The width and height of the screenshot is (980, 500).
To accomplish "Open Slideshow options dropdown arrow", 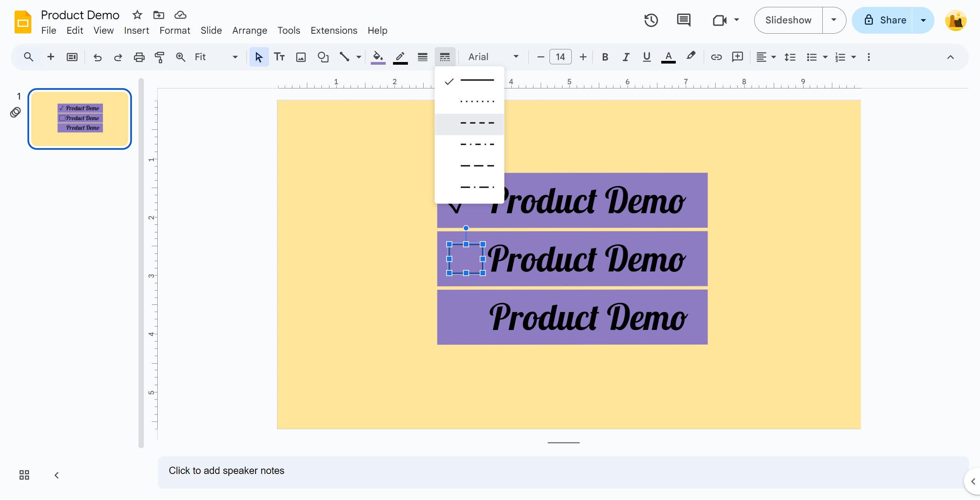I will point(834,20).
